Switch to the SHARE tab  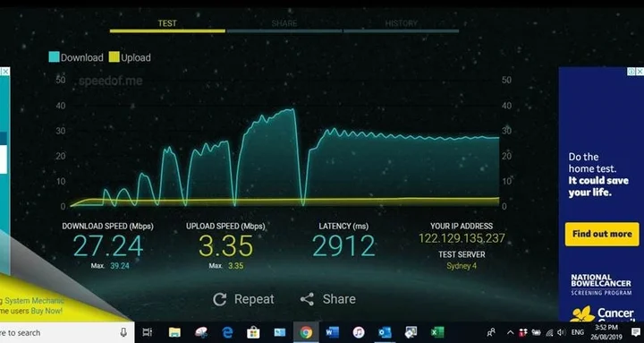[x=284, y=24]
